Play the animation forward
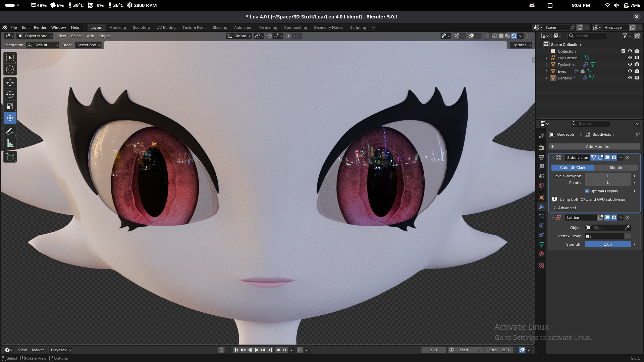The height and width of the screenshot is (362, 644). pos(256,350)
